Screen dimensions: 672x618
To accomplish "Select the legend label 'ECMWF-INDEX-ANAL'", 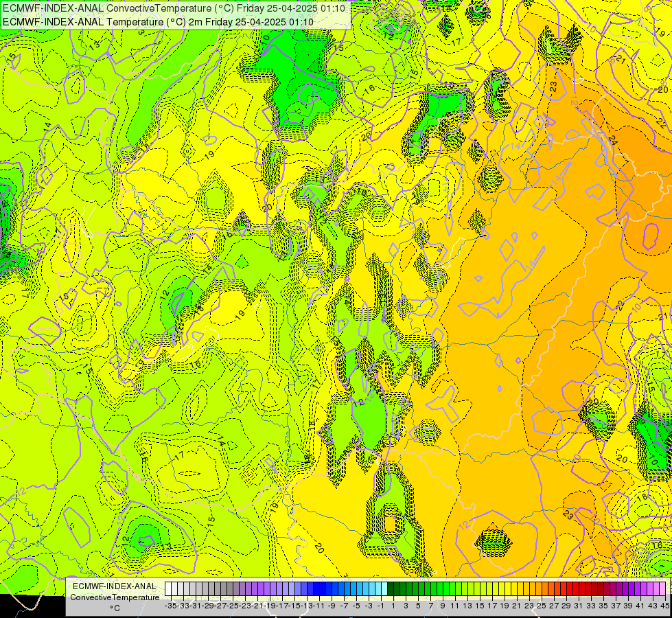I will [115, 586].
